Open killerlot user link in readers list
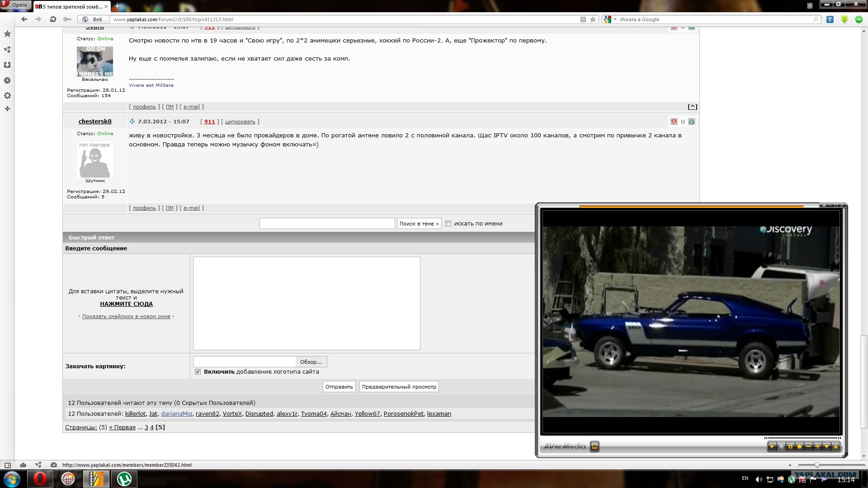The height and width of the screenshot is (488, 868). point(136,413)
